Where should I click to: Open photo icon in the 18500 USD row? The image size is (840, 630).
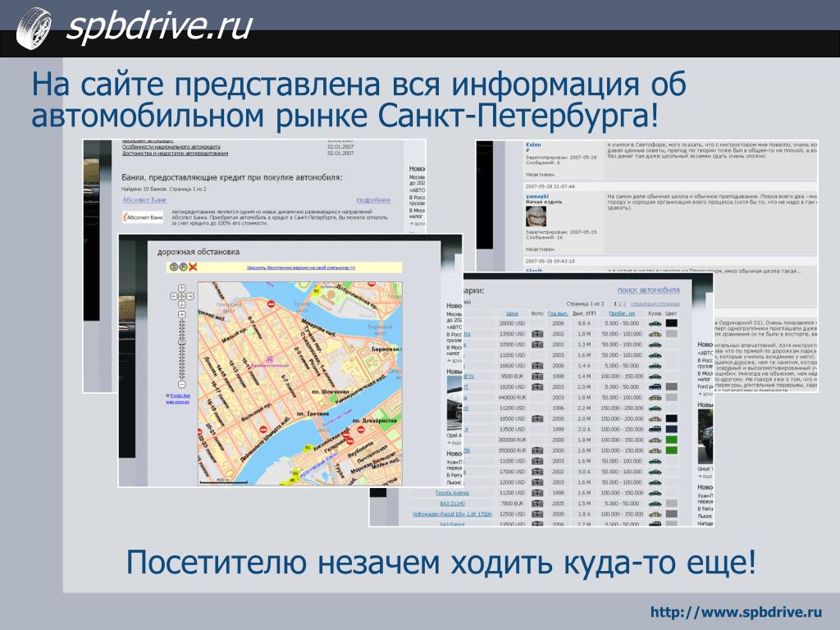click(x=536, y=418)
